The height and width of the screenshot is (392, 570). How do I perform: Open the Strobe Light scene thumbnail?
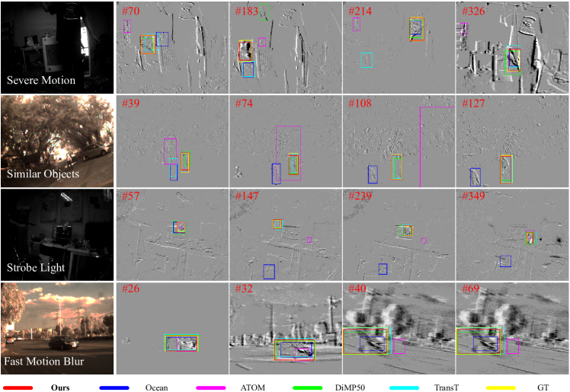click(57, 235)
